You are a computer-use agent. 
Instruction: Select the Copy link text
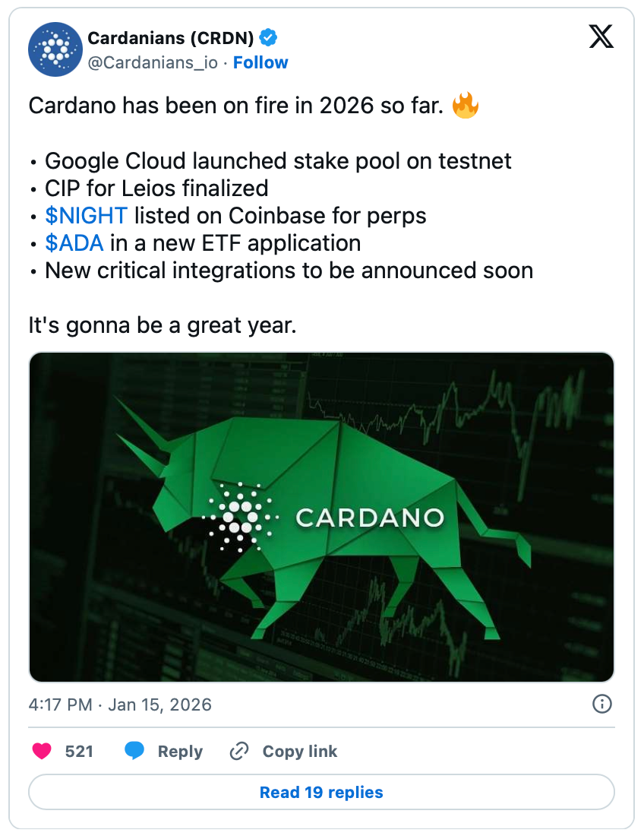coord(299,752)
